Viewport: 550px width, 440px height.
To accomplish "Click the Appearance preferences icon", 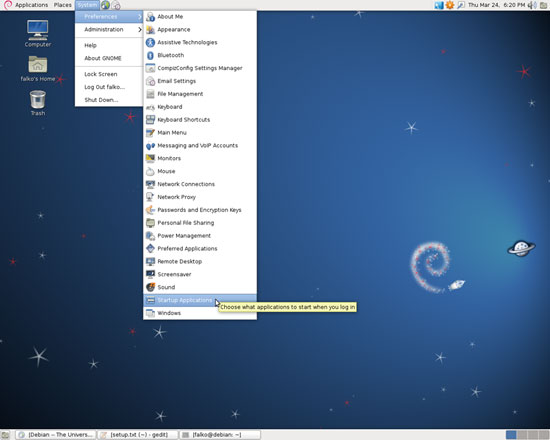I will [150, 29].
